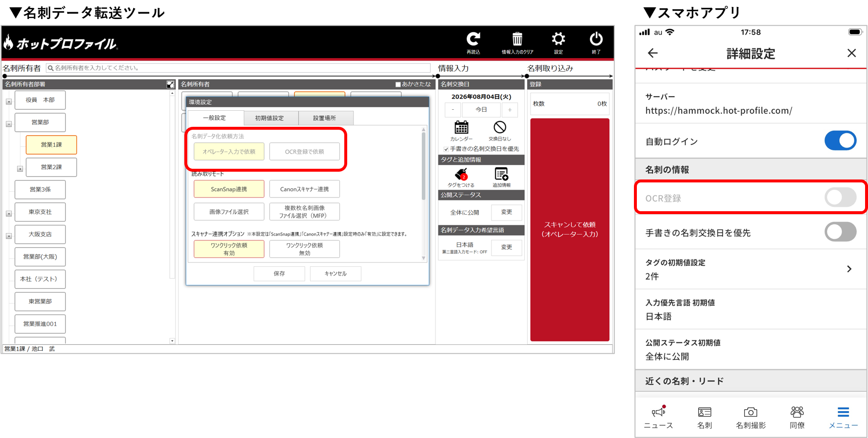
Task: Click the 終了 power icon
Action: tap(596, 39)
